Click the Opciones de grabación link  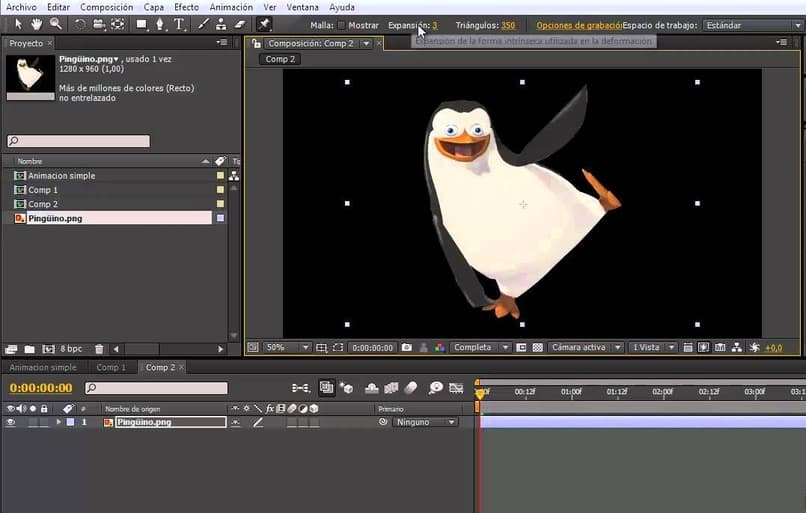coord(579,25)
